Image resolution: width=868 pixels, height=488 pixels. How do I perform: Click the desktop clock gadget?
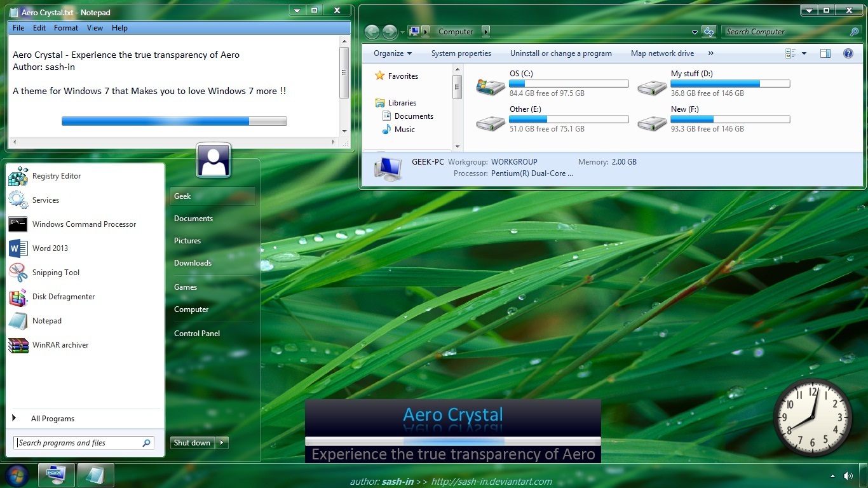[813, 417]
